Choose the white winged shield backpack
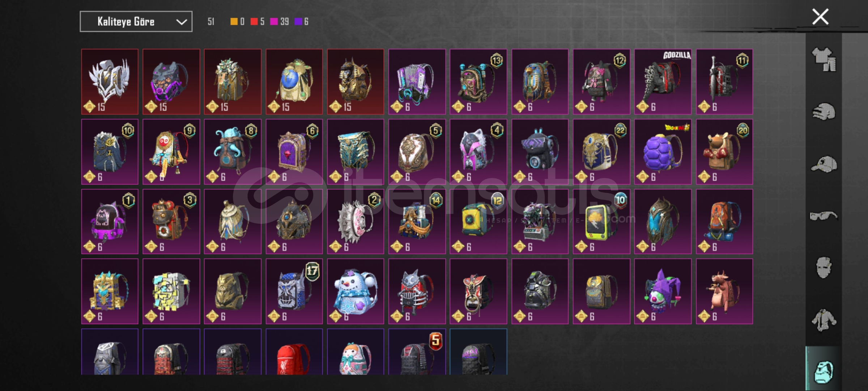Image resolution: width=868 pixels, height=391 pixels. pos(110,82)
